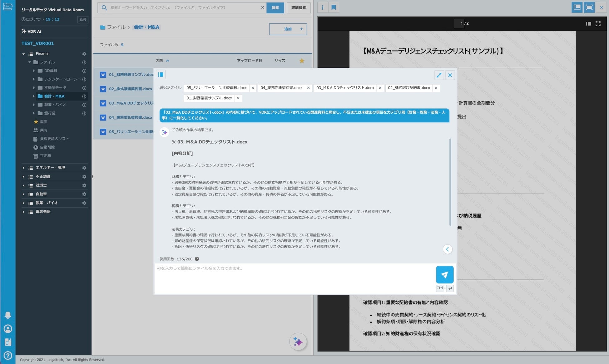609x364 pixels.
Task: Expand the AI chat dialog
Action: click(439, 75)
